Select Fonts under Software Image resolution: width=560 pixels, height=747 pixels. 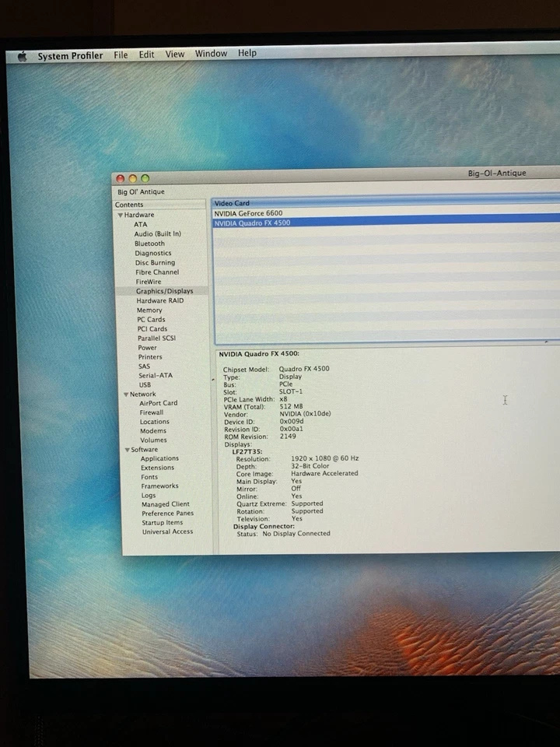tap(149, 477)
